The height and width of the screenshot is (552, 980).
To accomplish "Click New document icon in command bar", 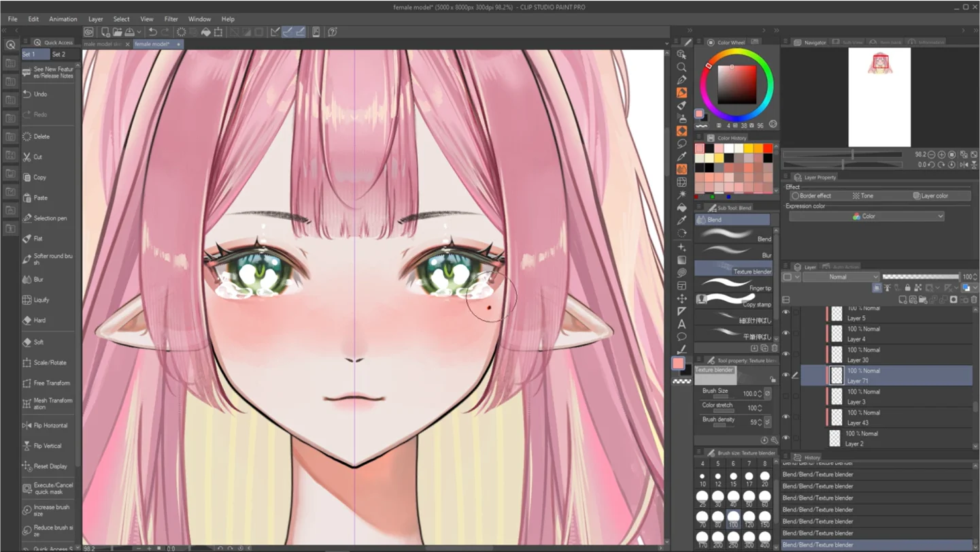I will (106, 32).
